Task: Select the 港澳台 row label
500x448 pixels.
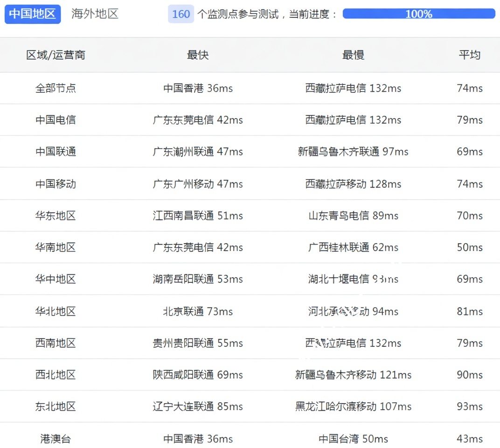Action: pyautogui.click(x=56, y=439)
